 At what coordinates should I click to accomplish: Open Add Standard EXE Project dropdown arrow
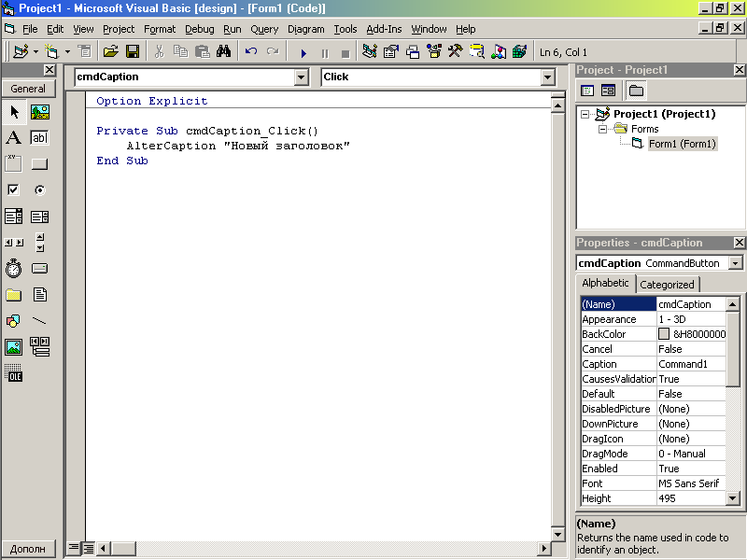35,51
